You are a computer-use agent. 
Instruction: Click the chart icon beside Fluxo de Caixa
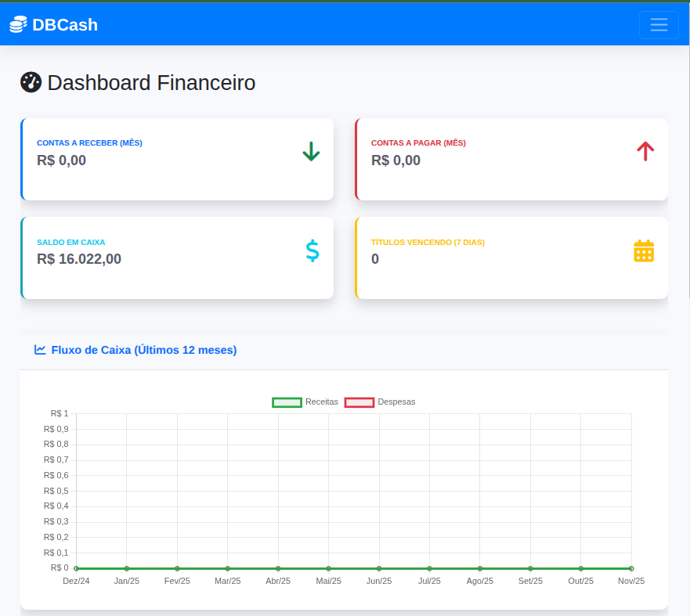pos(39,349)
